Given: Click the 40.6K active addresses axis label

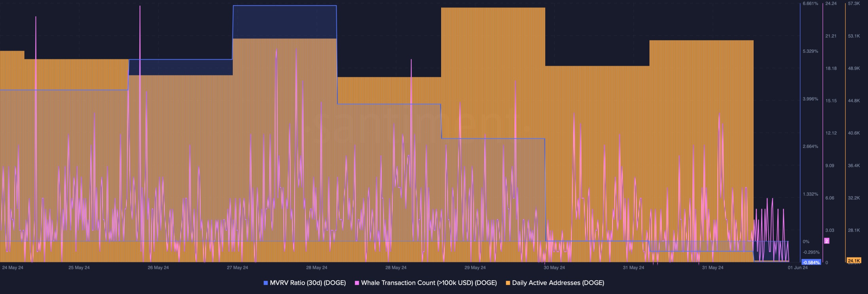Looking at the screenshot, I should point(854,133).
